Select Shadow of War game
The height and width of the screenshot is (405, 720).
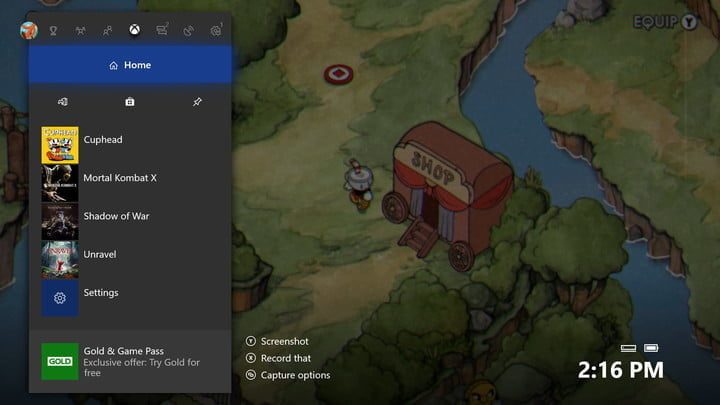(x=116, y=216)
